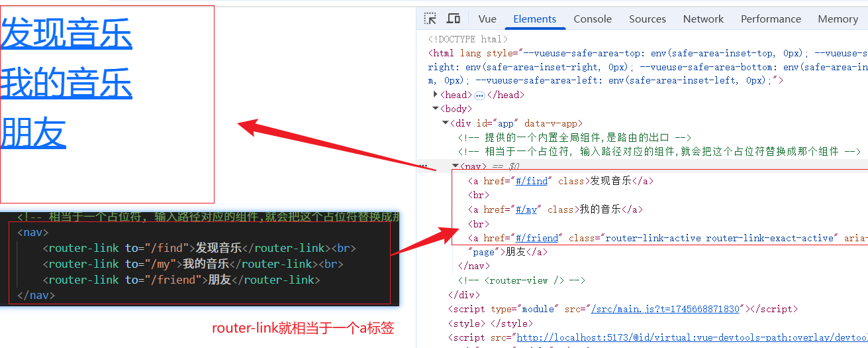Switch to the Console tab
The height and width of the screenshot is (348, 868).
(593, 19)
